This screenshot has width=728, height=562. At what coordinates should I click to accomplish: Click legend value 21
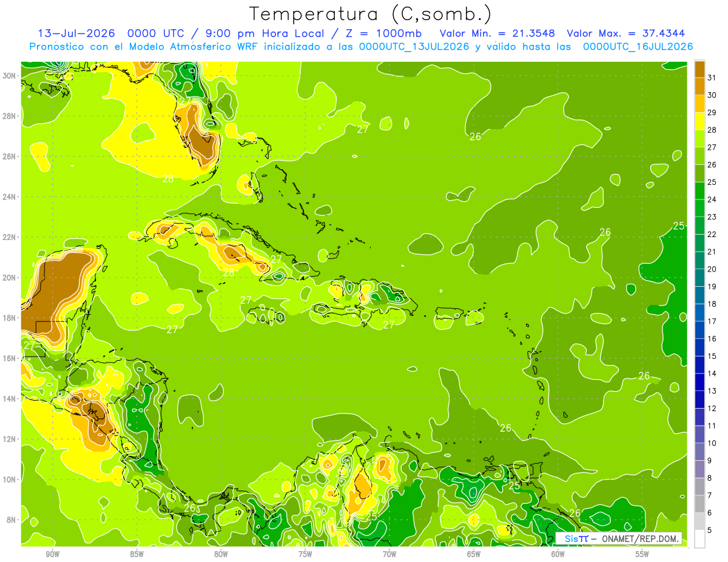[x=712, y=252]
